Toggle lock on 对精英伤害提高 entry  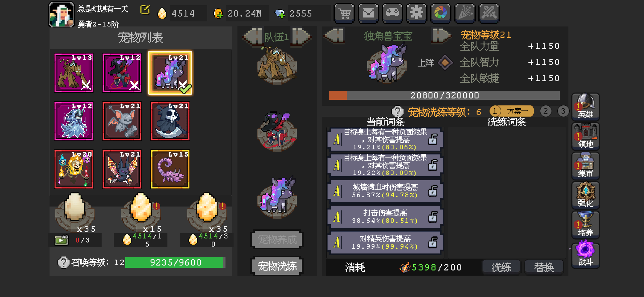433,242
